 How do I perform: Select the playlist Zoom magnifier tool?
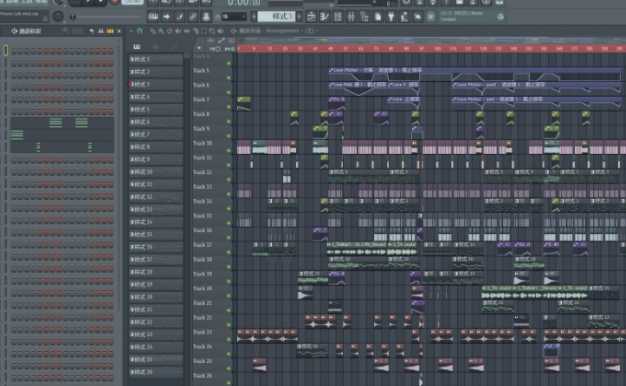tap(212, 31)
